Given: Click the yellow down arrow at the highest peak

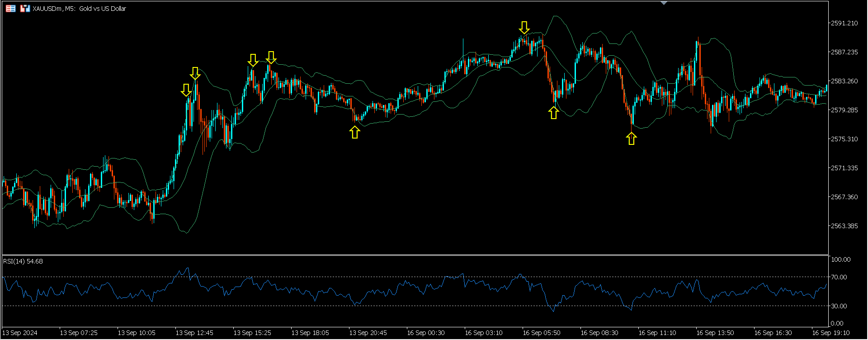Looking at the screenshot, I should point(524,28).
